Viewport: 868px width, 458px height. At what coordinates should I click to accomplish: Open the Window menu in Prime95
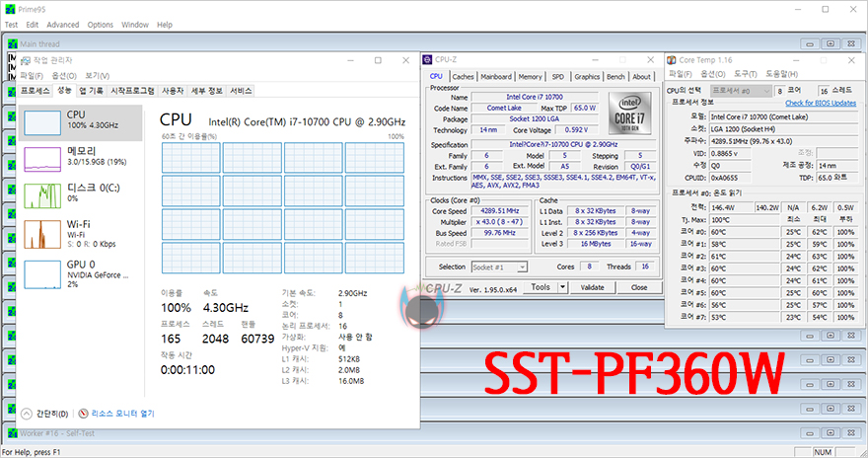pyautogui.click(x=135, y=25)
